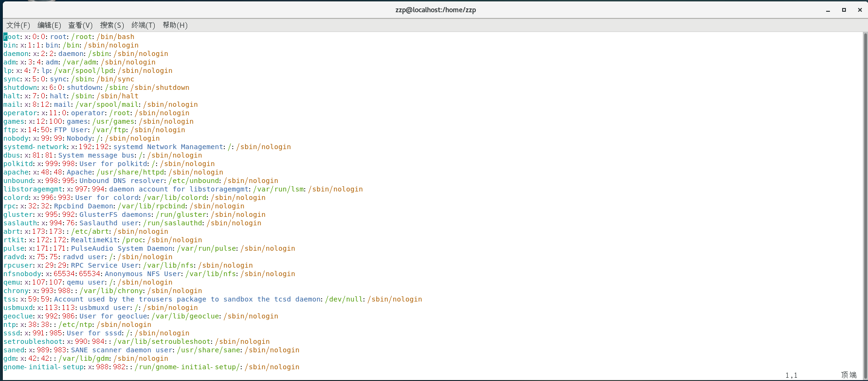Screen dimensions: 868x381
Task: Open the 查看(V) menu
Action: (80, 25)
